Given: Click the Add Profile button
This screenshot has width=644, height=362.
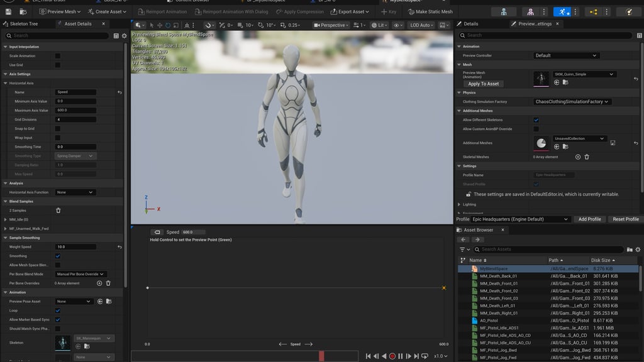Looking at the screenshot, I should pyautogui.click(x=589, y=219).
